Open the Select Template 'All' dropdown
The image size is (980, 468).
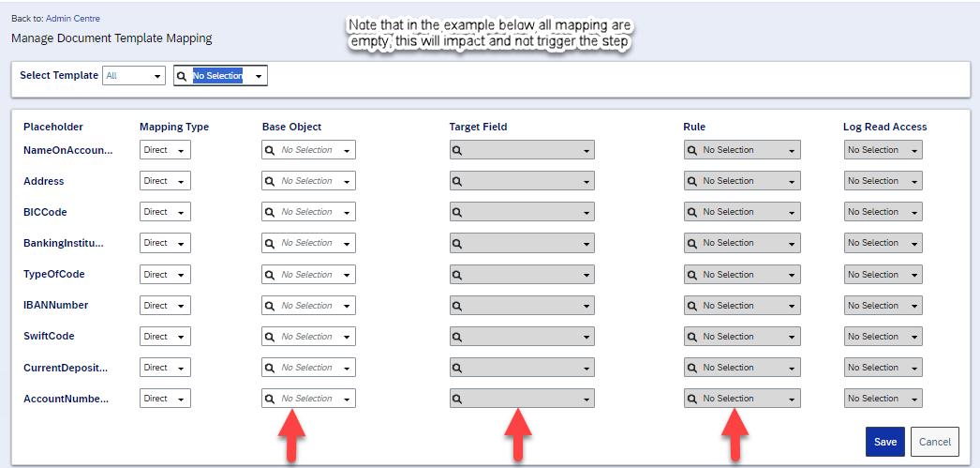(134, 76)
